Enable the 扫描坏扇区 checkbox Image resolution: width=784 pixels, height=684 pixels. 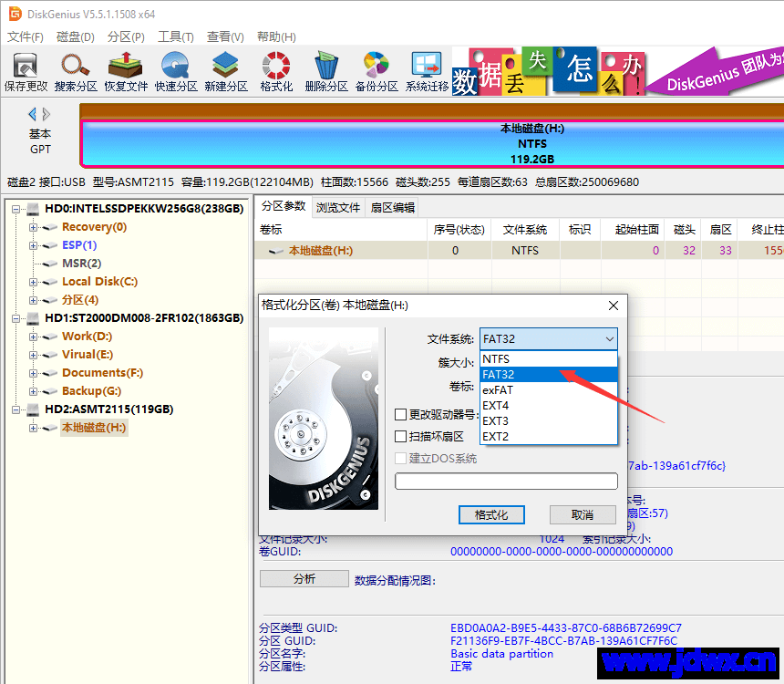[400, 436]
